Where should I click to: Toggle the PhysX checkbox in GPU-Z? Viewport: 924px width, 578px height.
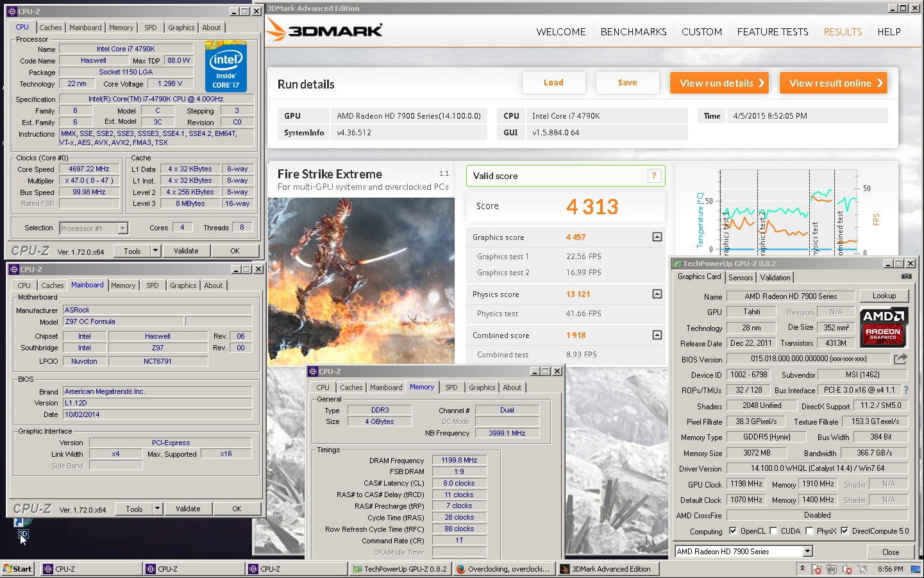809,531
